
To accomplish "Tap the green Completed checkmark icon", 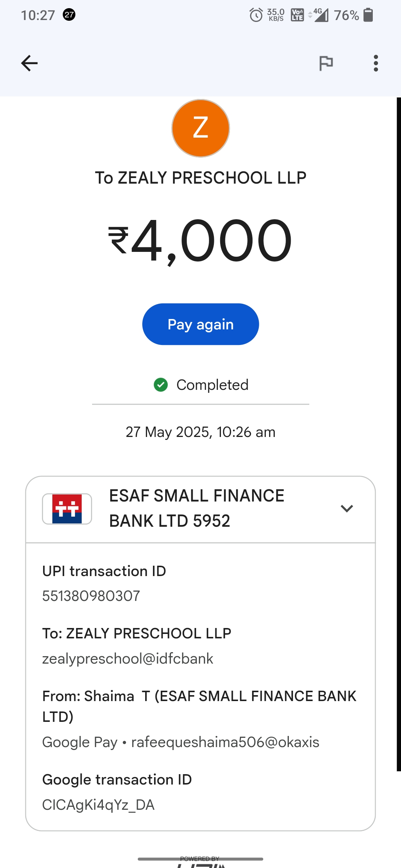I will [x=161, y=385].
